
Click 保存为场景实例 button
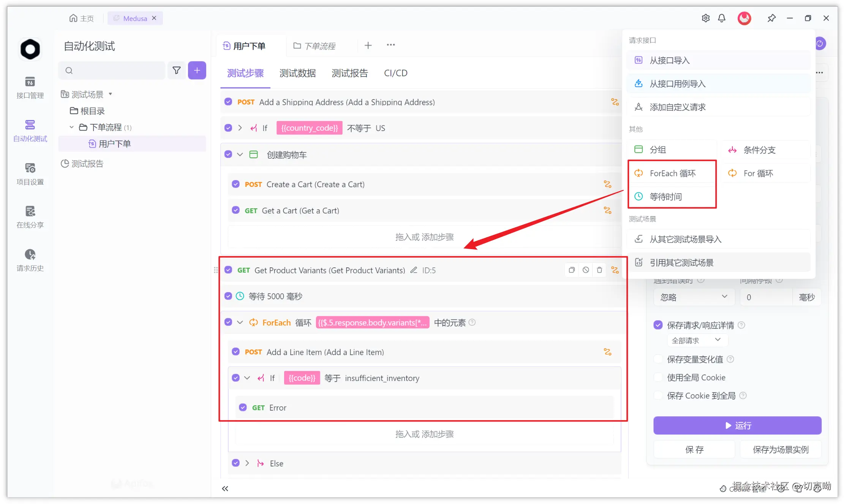click(x=780, y=450)
